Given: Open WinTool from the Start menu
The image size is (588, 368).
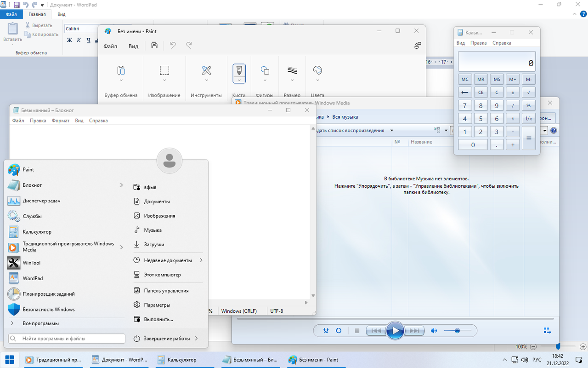Looking at the screenshot, I should [x=31, y=263].
